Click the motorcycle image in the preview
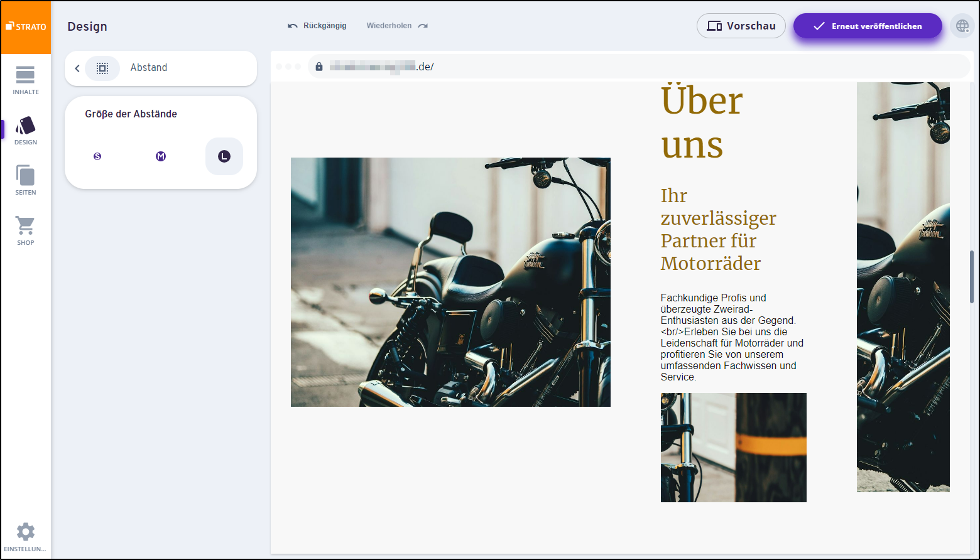Image resolution: width=980 pixels, height=560 pixels. coord(450,281)
